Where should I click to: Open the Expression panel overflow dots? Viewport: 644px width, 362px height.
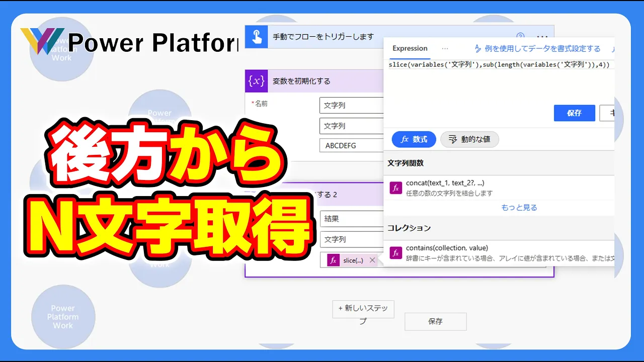tap(445, 48)
